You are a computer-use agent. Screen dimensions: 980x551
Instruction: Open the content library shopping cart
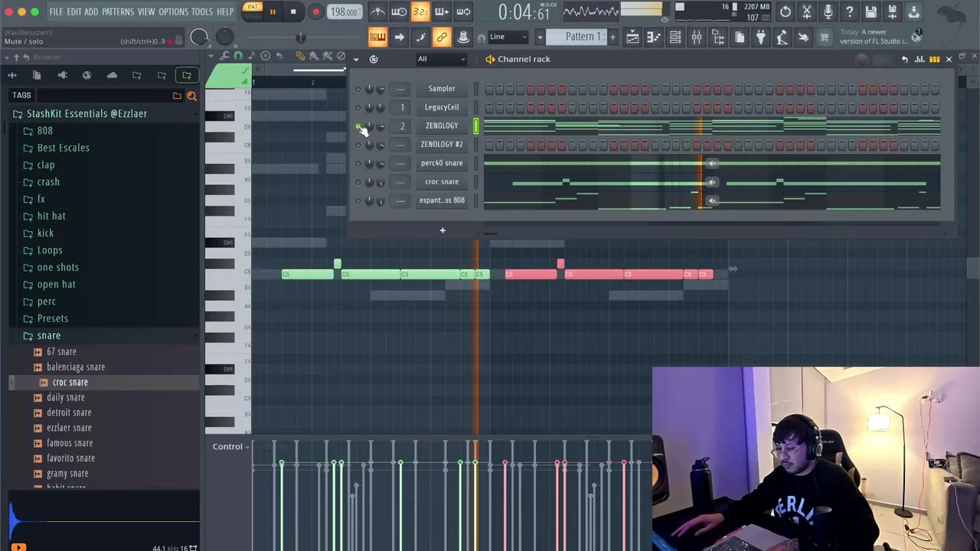click(x=825, y=37)
